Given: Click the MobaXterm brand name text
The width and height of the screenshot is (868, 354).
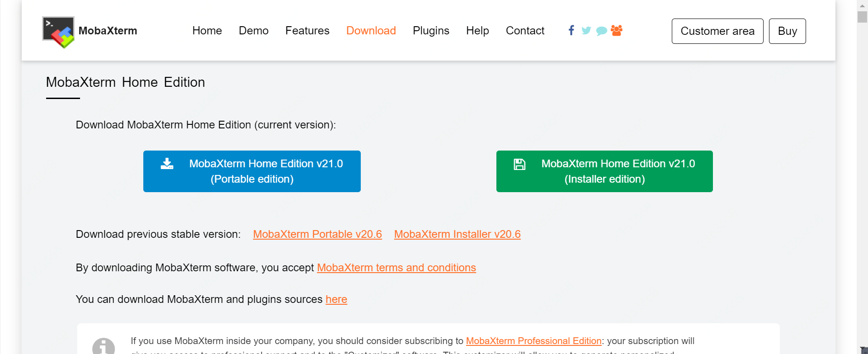Looking at the screenshot, I should 108,31.
